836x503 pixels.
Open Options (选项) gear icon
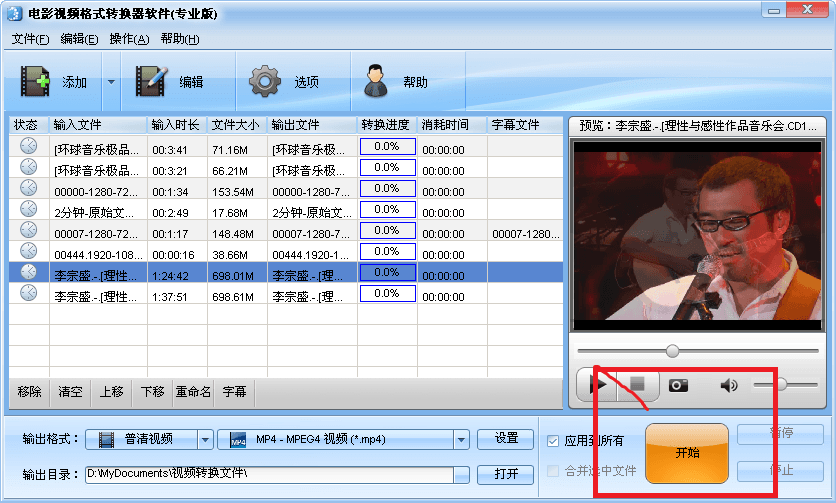[x=265, y=81]
